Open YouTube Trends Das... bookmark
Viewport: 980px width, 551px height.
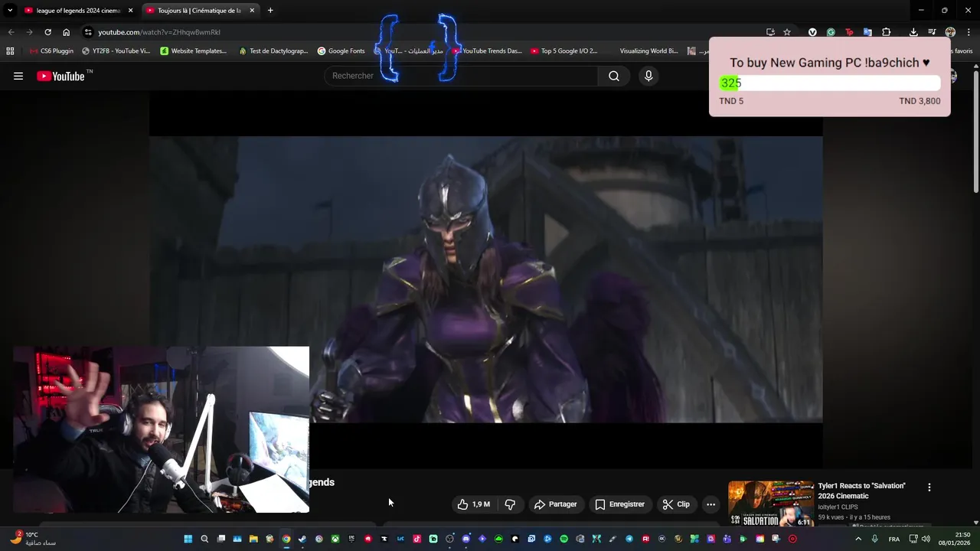pyautogui.click(x=487, y=51)
